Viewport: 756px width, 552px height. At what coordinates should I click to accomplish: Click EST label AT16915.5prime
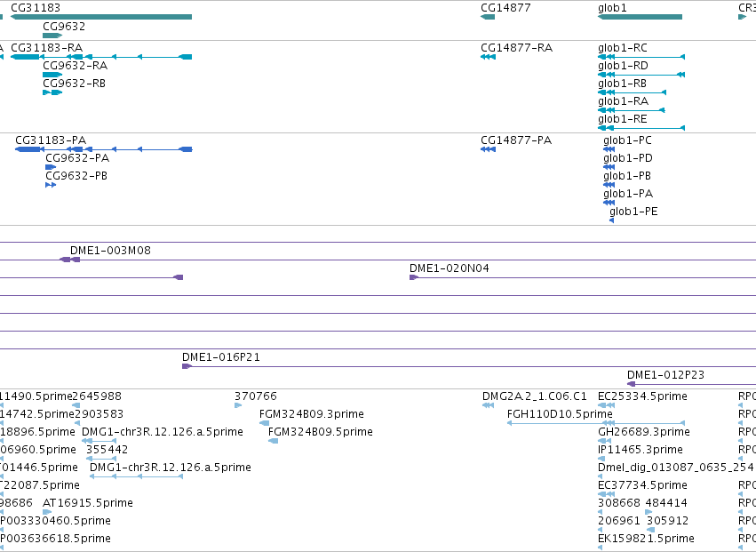[x=88, y=504]
